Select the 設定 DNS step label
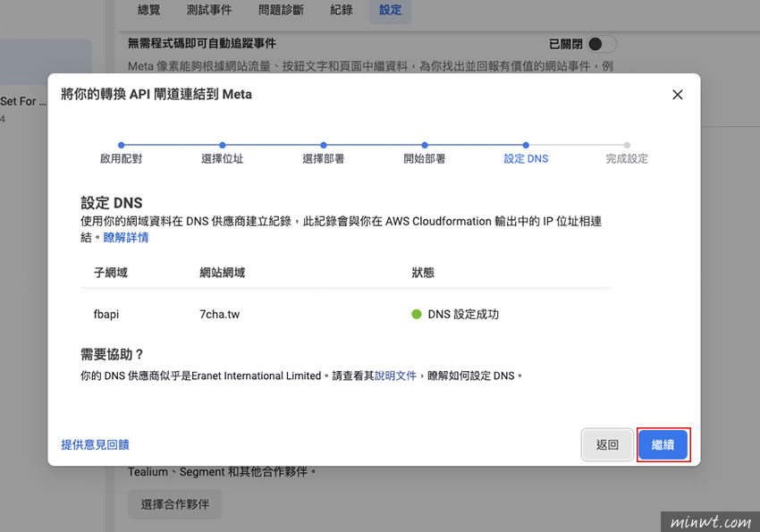The height and width of the screenshot is (532, 760). coord(526,158)
